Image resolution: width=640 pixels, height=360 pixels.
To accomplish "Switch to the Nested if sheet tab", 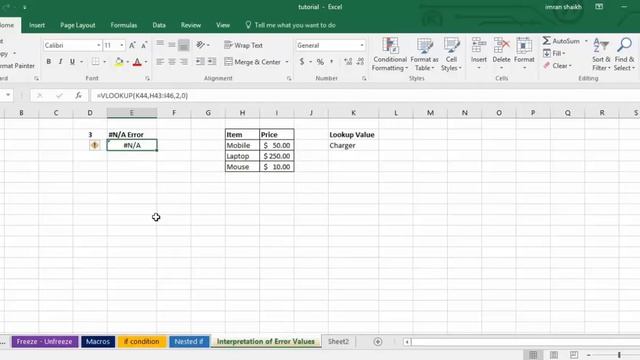I will (189, 342).
